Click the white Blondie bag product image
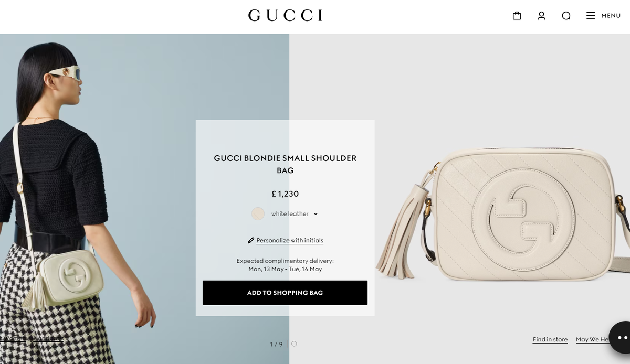This screenshot has width=630, height=364. click(x=504, y=215)
